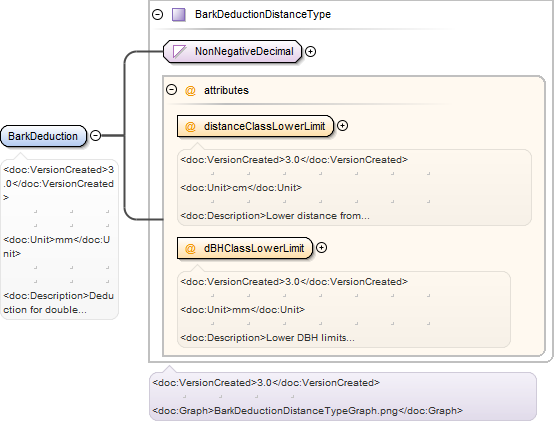Collapse the BarkDeductionDistanceType container
The height and width of the screenshot is (424, 555).
158,15
